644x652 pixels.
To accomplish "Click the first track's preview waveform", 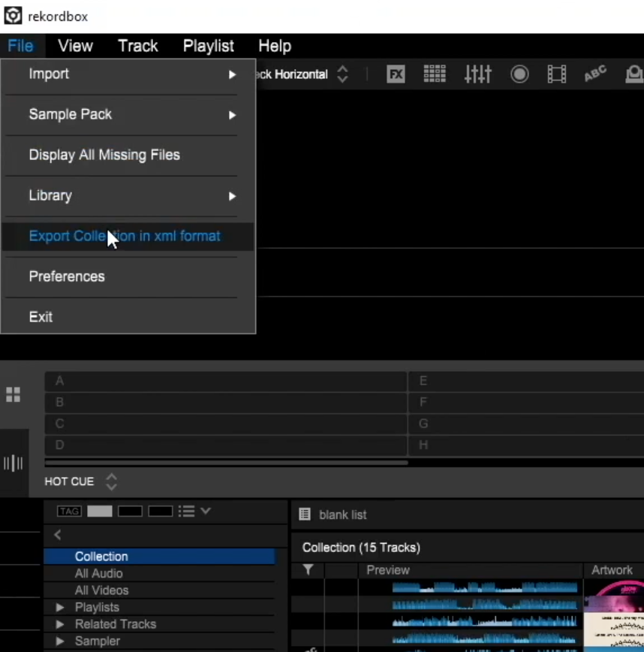I will point(484,587).
